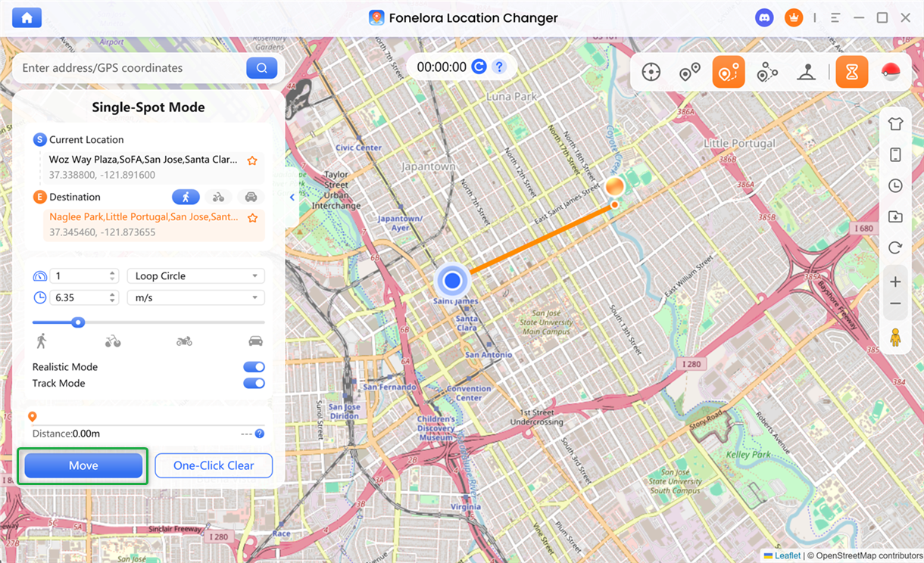The height and width of the screenshot is (563, 924).
Task: Open the m/s speed unit dropdown
Action: pyautogui.click(x=195, y=297)
